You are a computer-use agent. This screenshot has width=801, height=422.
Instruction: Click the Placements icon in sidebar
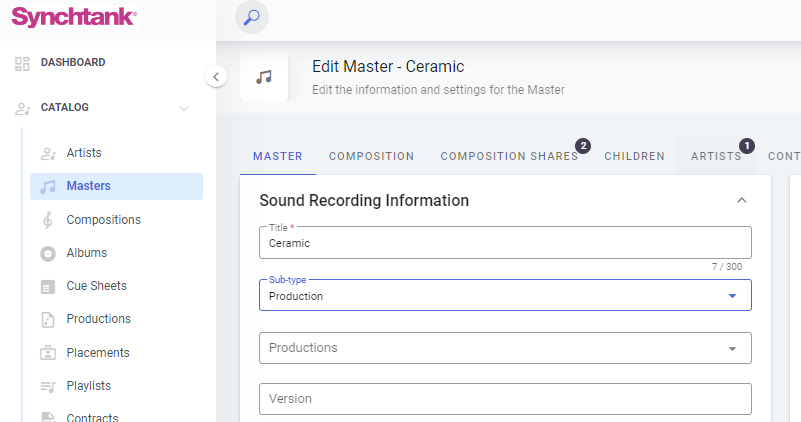tap(47, 353)
